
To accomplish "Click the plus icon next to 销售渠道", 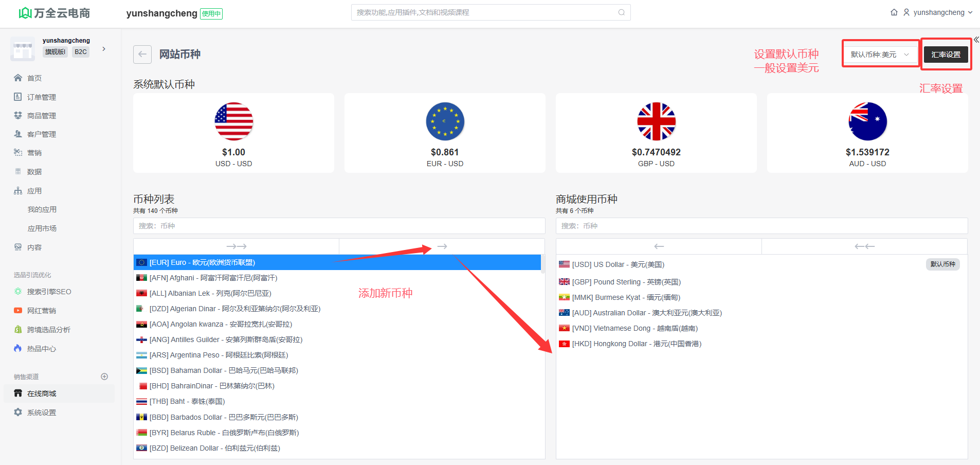I will pos(104,377).
